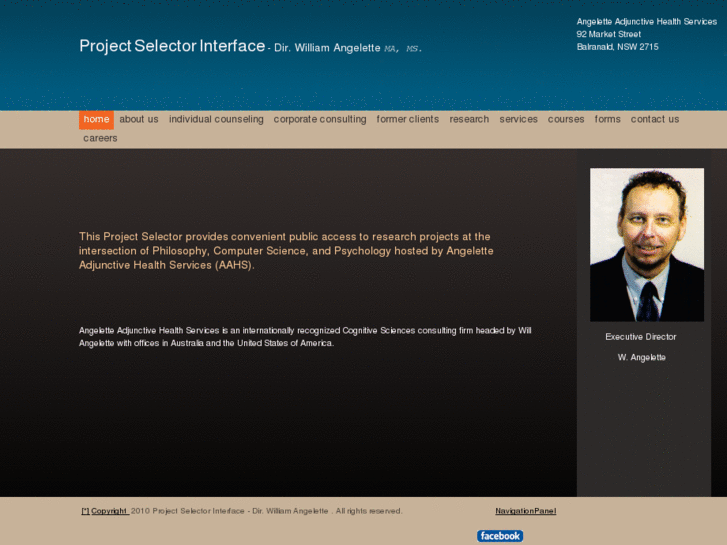Click 'Balranald, NSW 2715' address text
This screenshot has width=727, height=545.
(617, 47)
